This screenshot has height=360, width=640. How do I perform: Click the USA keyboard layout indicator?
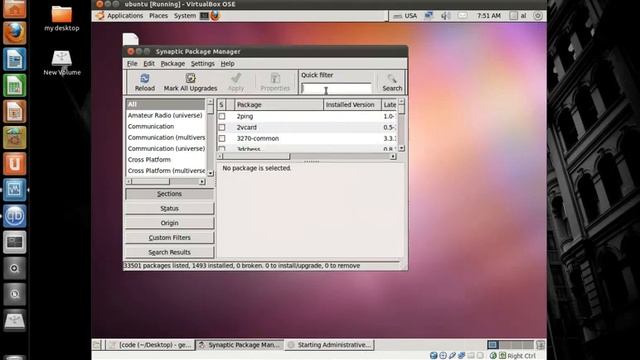tap(405, 16)
